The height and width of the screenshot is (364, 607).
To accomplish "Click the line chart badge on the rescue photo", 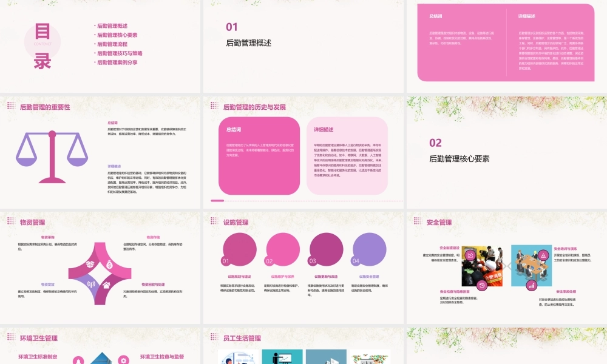I will point(471,255).
